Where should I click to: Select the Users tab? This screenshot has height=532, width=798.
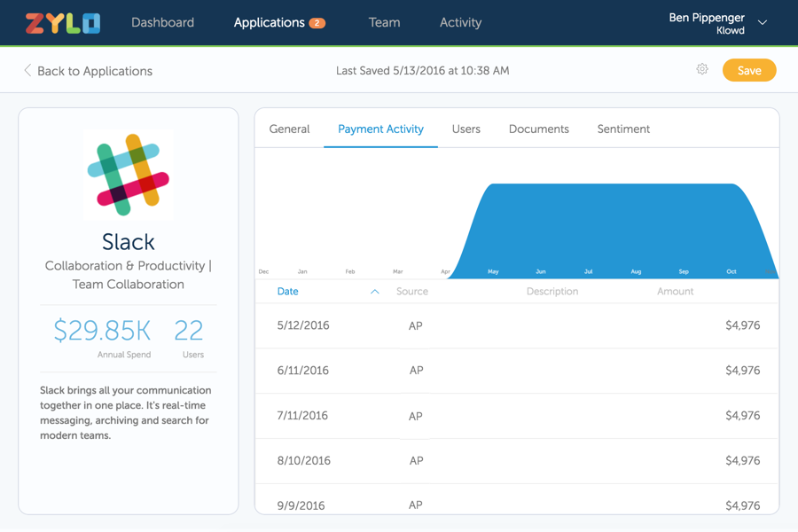(x=465, y=129)
